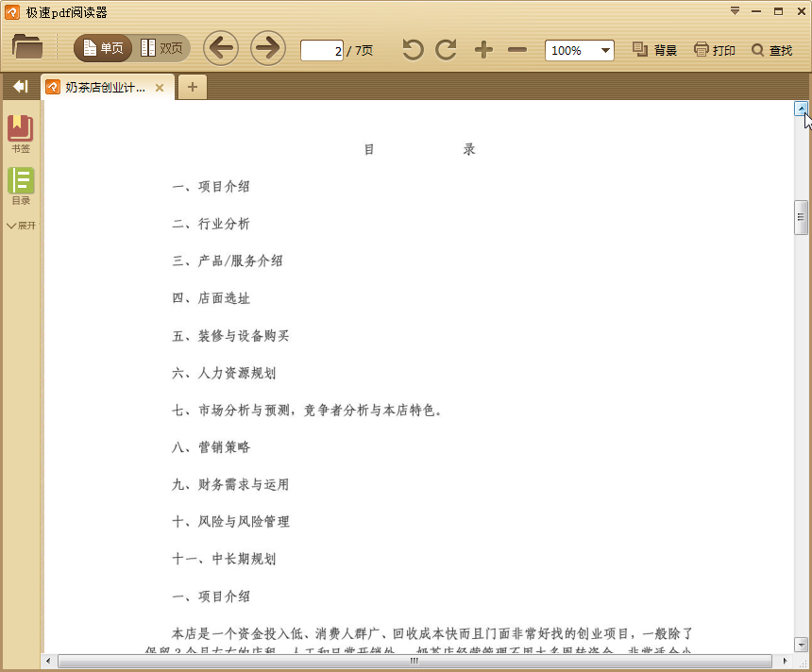Click the paragraph starting 本店是一个资金投入低

418,642
